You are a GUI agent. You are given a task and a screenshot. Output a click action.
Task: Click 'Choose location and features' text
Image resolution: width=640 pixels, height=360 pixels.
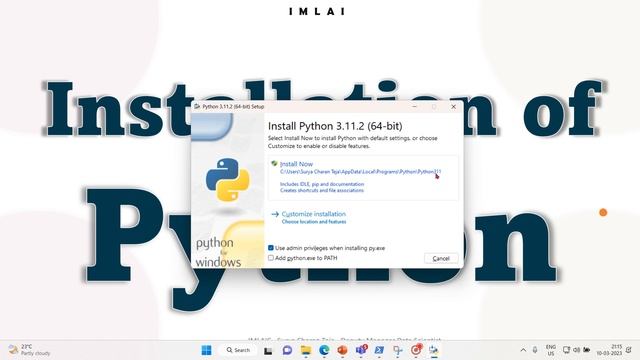click(313, 222)
